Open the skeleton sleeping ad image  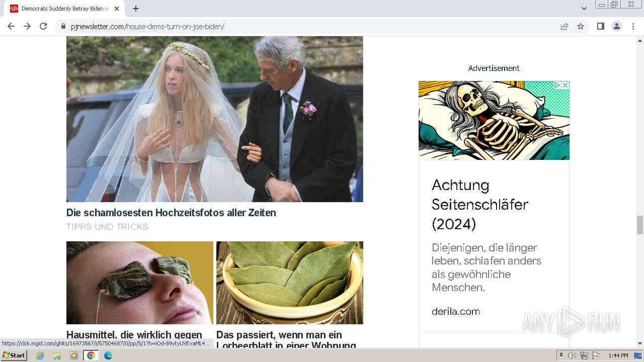(494, 121)
